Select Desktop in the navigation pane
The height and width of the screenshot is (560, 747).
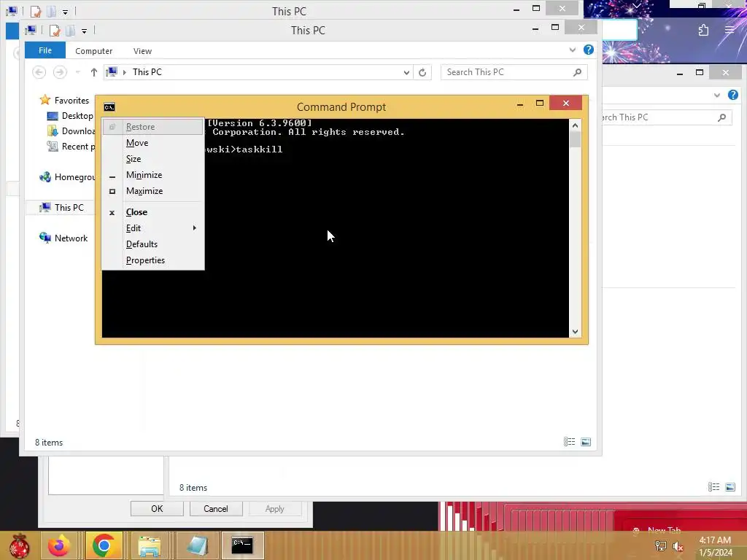(71, 116)
